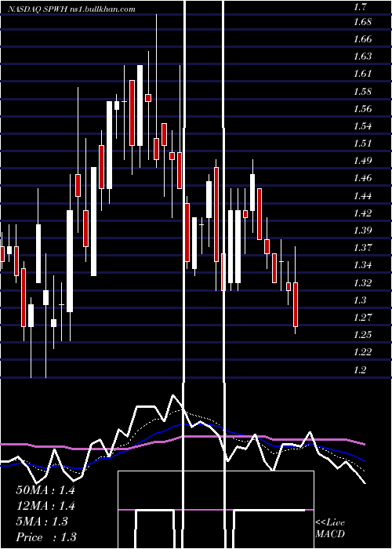Click the 1.68 price axis label
This screenshot has height=549, width=392.
click(362, 22)
